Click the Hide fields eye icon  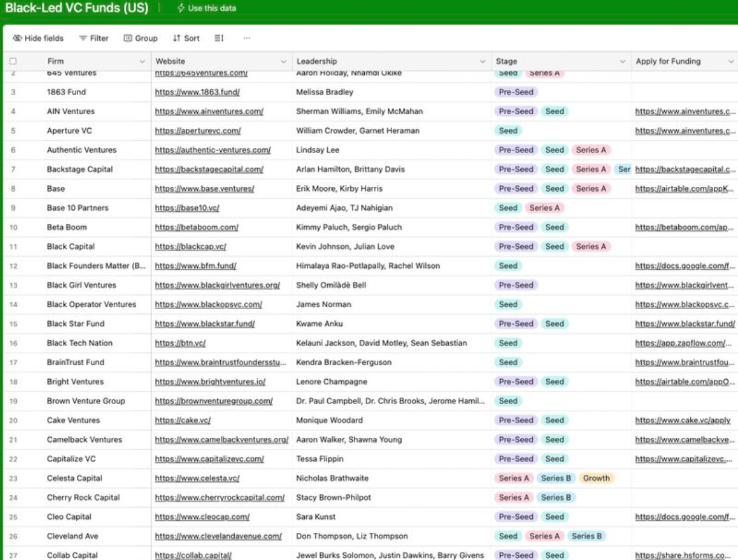point(17,38)
